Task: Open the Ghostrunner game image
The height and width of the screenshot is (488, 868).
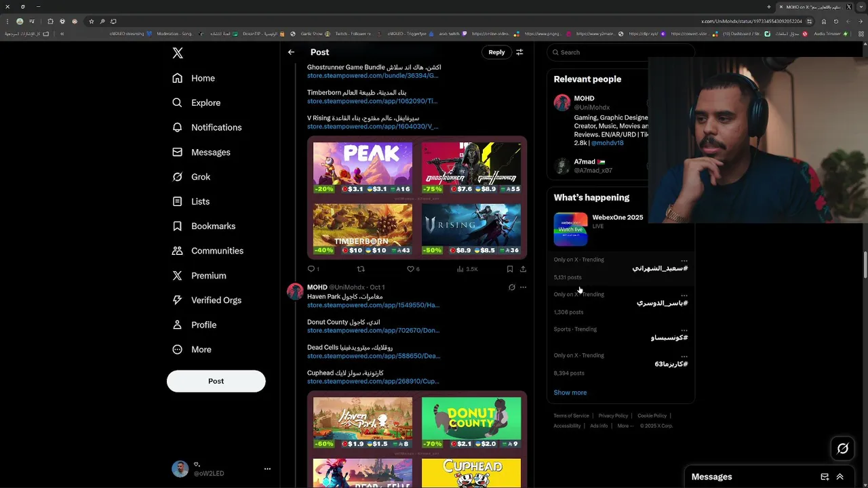Action: [x=471, y=168]
